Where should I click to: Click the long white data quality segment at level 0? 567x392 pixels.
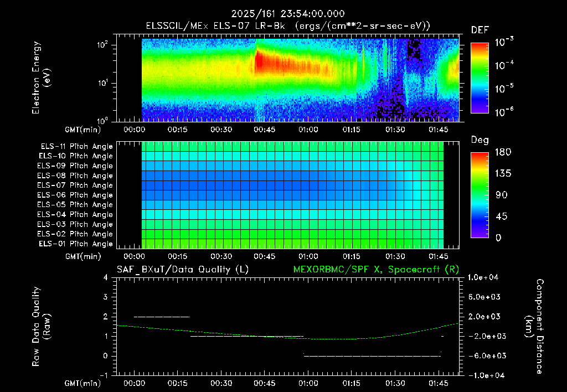[x=373, y=356]
